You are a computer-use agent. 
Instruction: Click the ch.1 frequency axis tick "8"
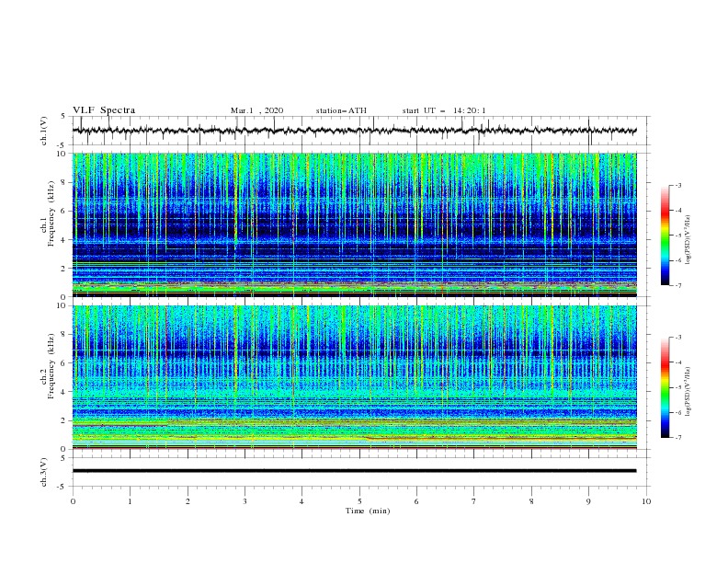click(x=64, y=182)
